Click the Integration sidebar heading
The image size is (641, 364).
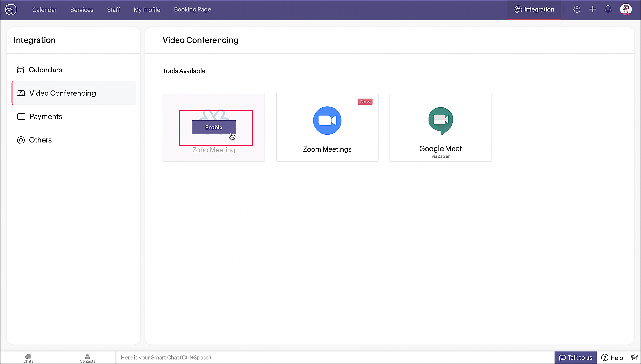35,40
